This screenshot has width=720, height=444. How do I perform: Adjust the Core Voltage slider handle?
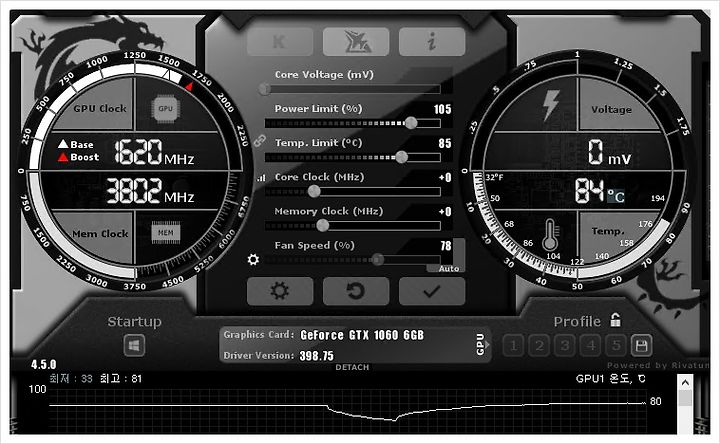pos(264,89)
